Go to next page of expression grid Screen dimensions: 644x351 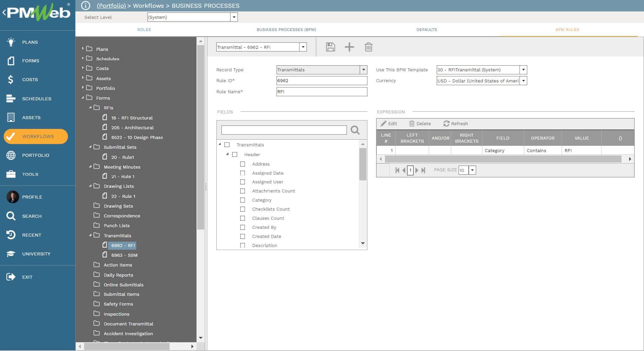417,170
